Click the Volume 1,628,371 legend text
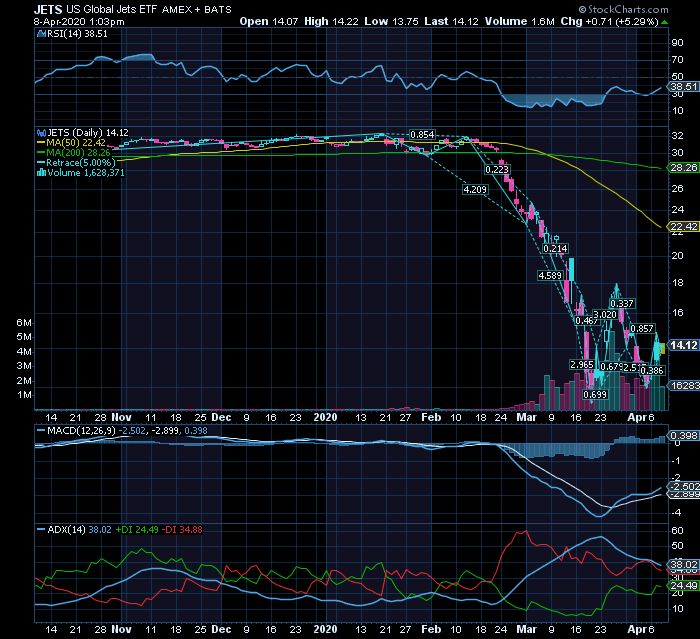The height and width of the screenshot is (639, 700). 86,173
